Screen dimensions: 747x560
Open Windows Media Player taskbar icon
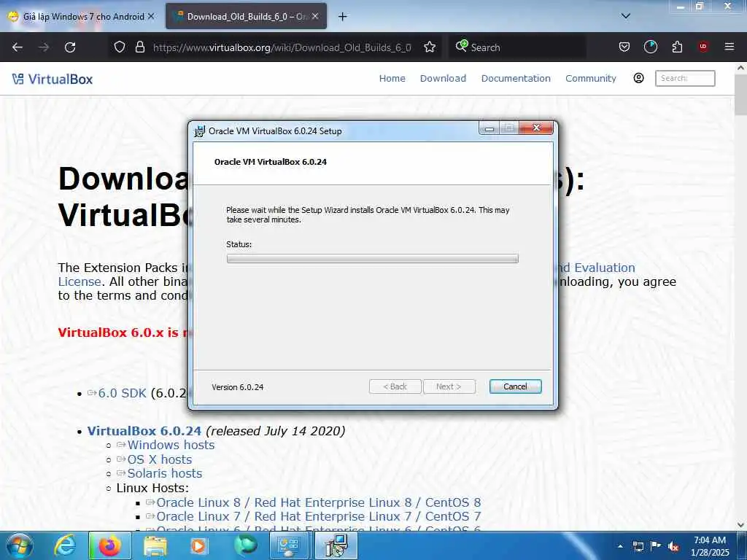pos(198,545)
